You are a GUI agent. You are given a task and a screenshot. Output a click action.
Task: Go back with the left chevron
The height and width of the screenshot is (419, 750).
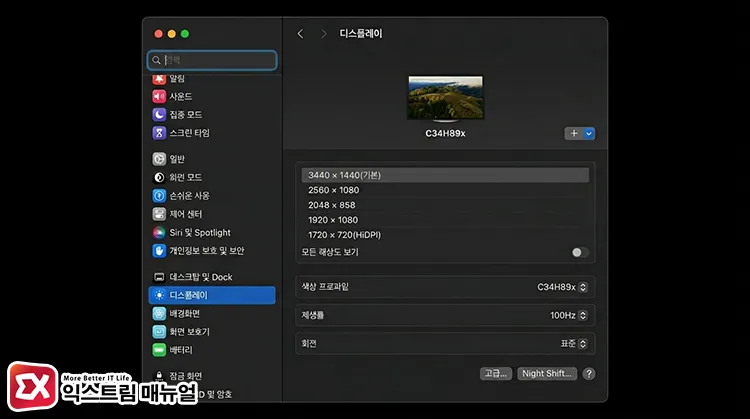pyautogui.click(x=300, y=33)
